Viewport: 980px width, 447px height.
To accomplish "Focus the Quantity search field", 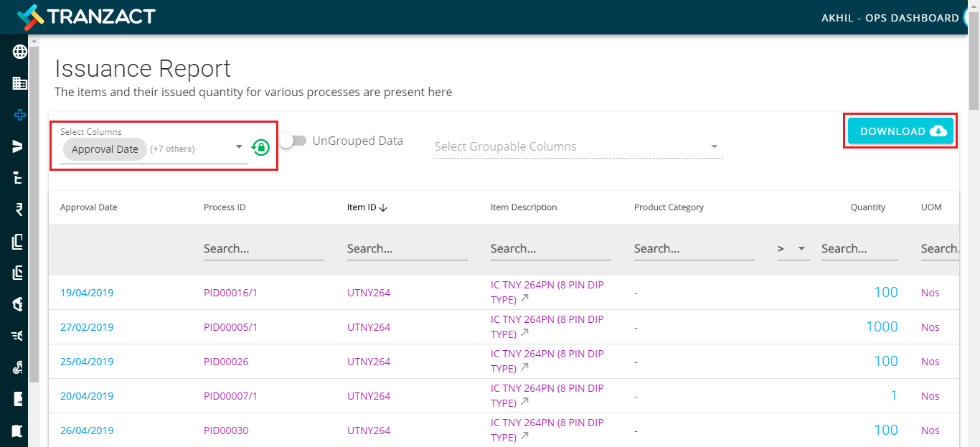I will click(x=859, y=249).
